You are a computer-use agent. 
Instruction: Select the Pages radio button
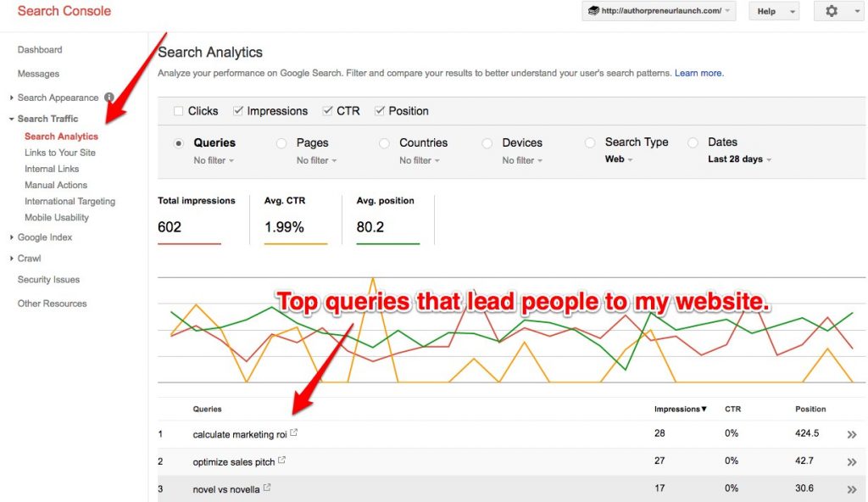click(281, 143)
